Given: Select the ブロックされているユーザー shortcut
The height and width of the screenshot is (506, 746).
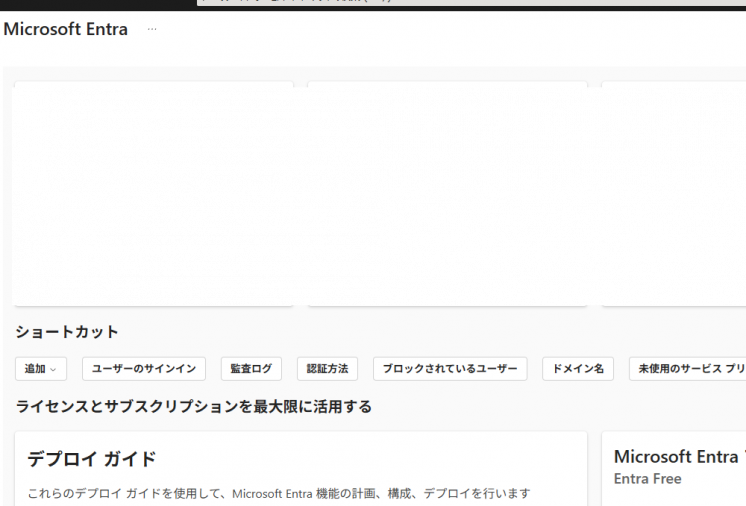Looking at the screenshot, I should [x=450, y=369].
